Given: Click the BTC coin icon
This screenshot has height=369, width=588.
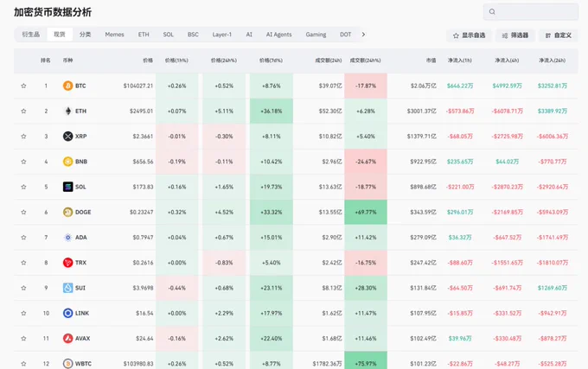Looking at the screenshot, I should pos(67,86).
